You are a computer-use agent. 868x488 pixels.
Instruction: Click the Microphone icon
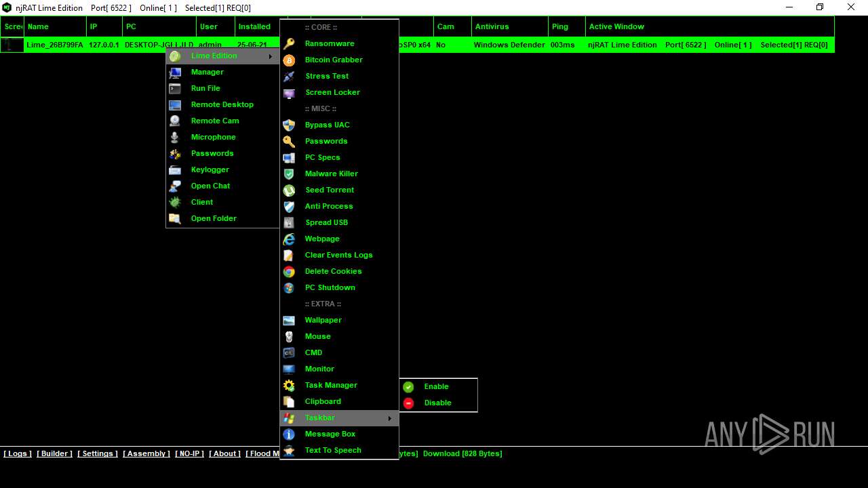175,137
